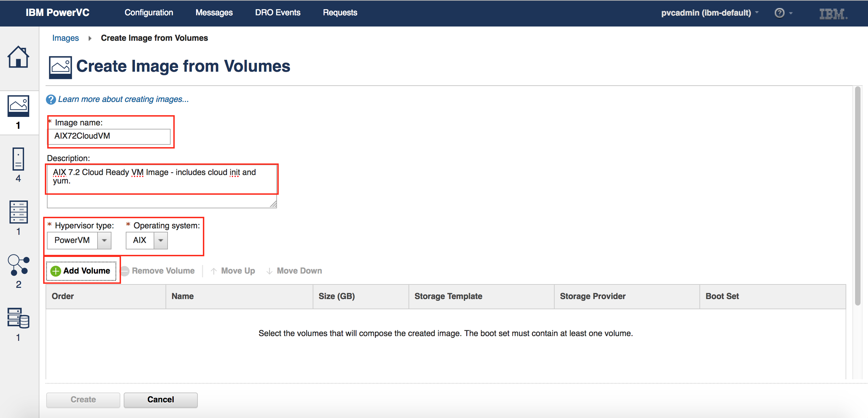
Task: Click the Add Volume button
Action: click(82, 271)
